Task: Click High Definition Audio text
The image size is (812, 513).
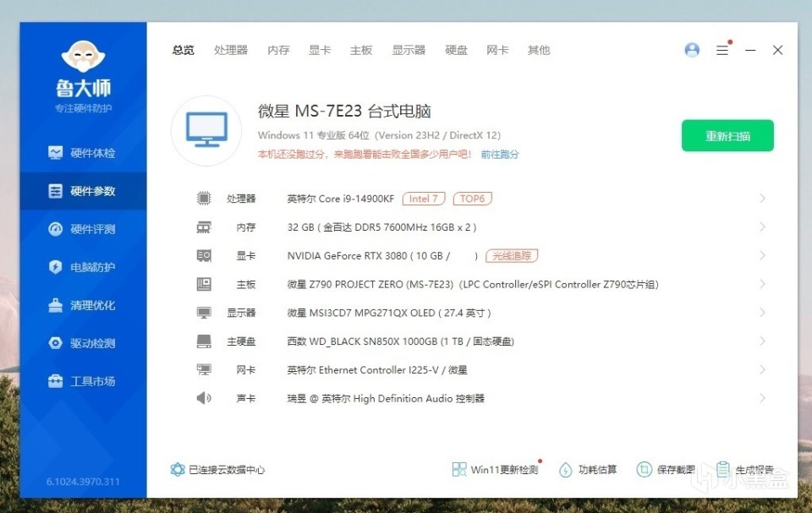Action: (x=386, y=398)
